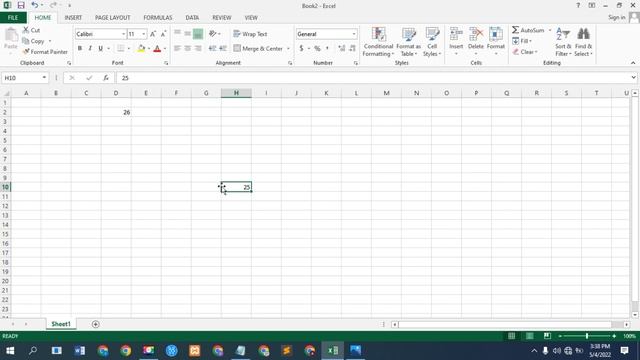Open Sort & Filter menu

(x=563, y=42)
